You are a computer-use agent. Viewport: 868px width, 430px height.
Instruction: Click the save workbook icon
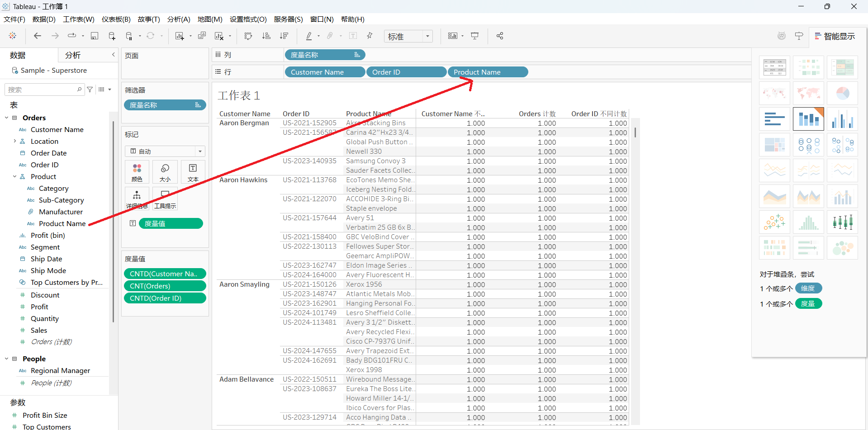(x=95, y=36)
